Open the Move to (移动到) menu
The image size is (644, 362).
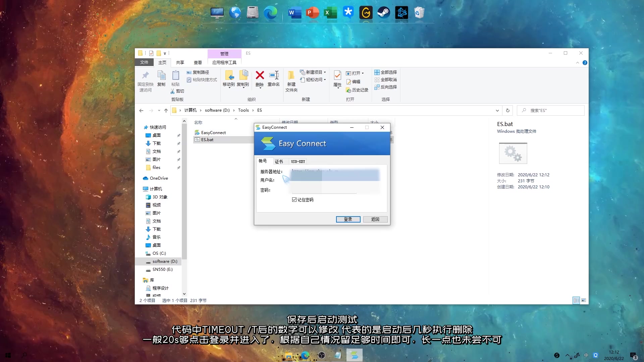click(229, 79)
